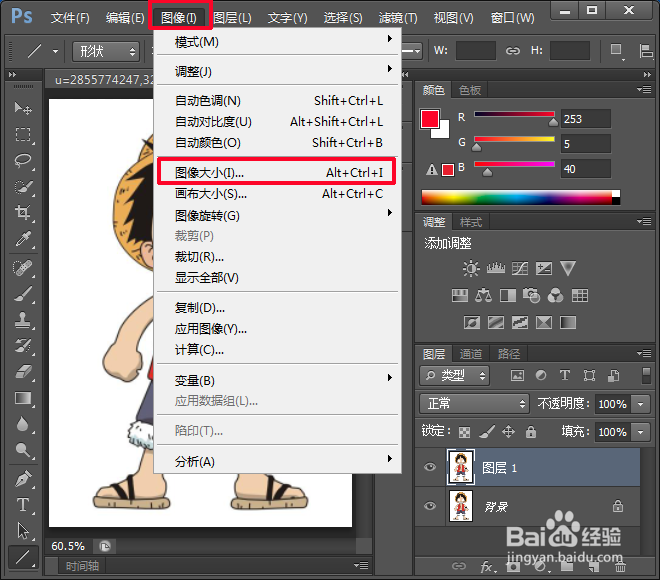Select the Pen tool

(23, 479)
